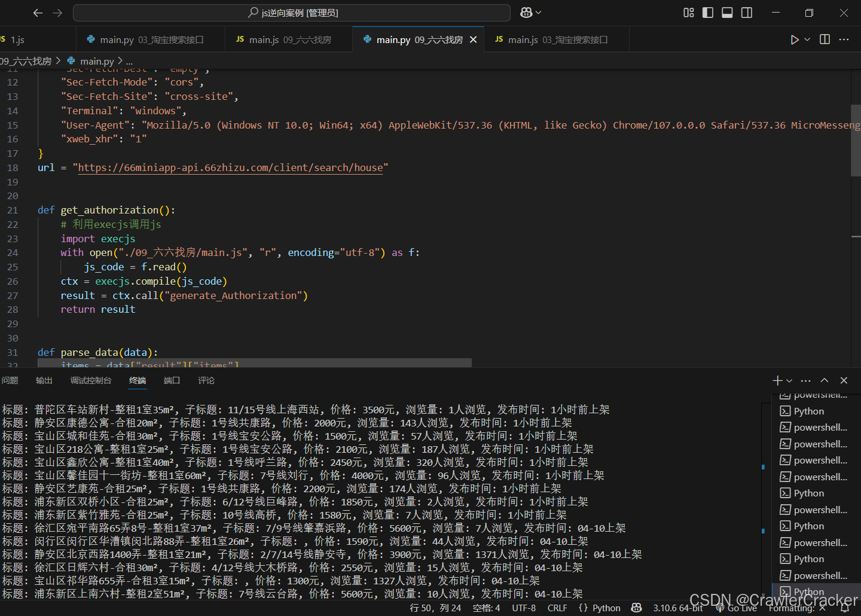Open terminal panel more actions ellipsis
Image resolution: width=861 pixels, height=616 pixels.
tap(806, 380)
